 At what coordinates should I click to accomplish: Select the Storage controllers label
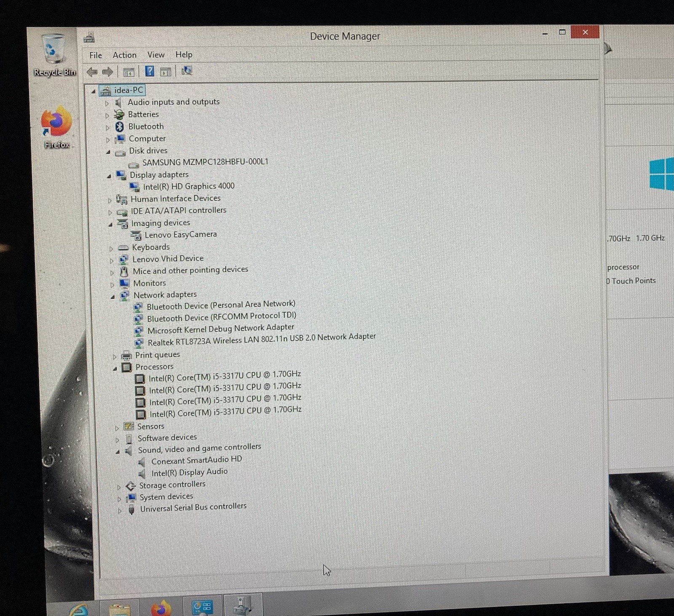click(x=172, y=485)
